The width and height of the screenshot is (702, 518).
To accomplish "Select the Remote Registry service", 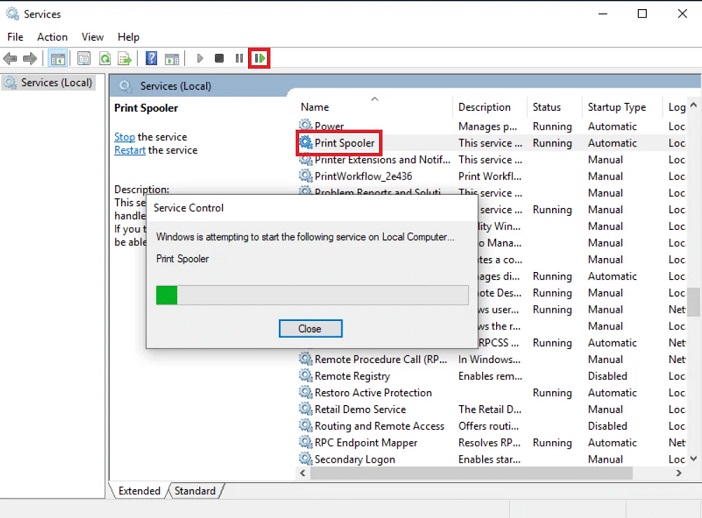I will coord(492,376).
